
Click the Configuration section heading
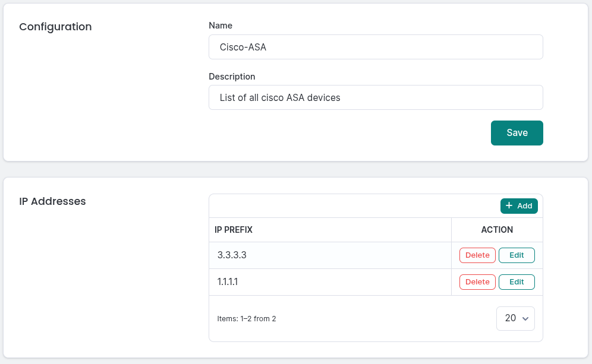point(55,27)
